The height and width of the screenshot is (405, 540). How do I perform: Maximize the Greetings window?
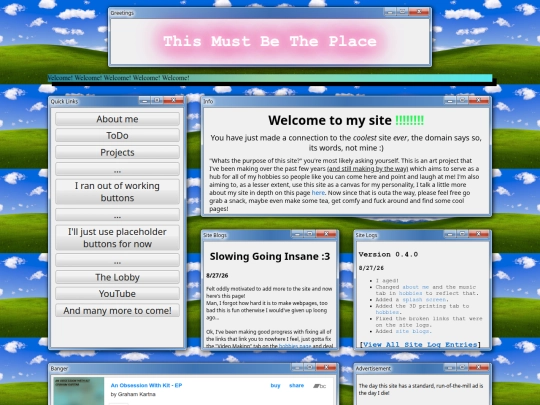[x=402, y=12]
